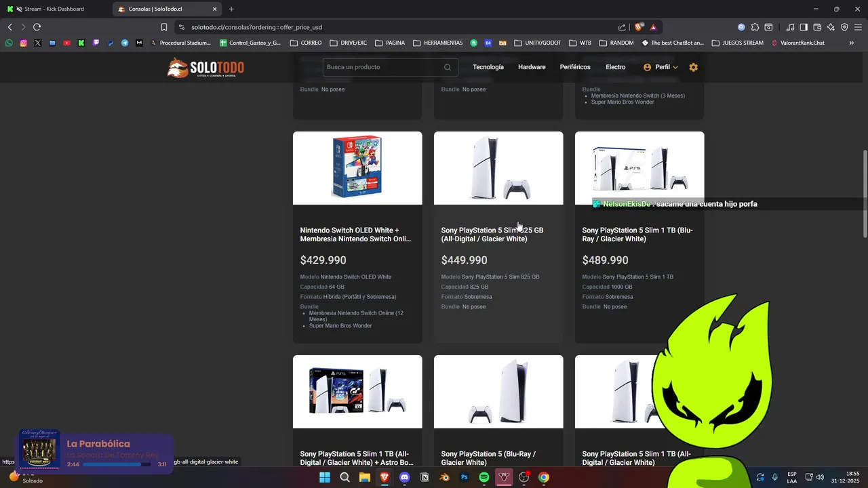Image resolution: width=868 pixels, height=488 pixels.
Task: Click the search magnifier icon in product search
Action: pos(448,67)
